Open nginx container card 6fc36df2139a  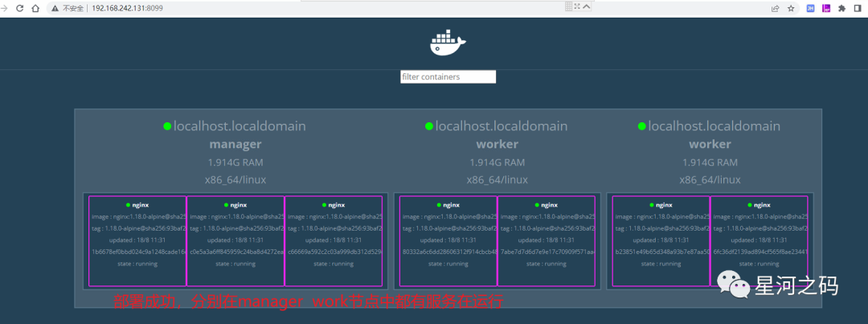[759, 241]
